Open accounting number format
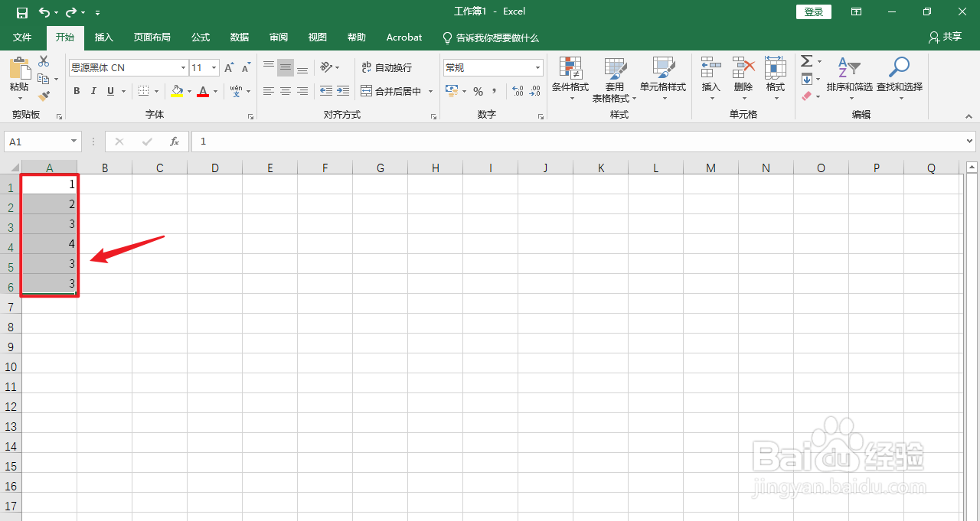 pos(451,91)
